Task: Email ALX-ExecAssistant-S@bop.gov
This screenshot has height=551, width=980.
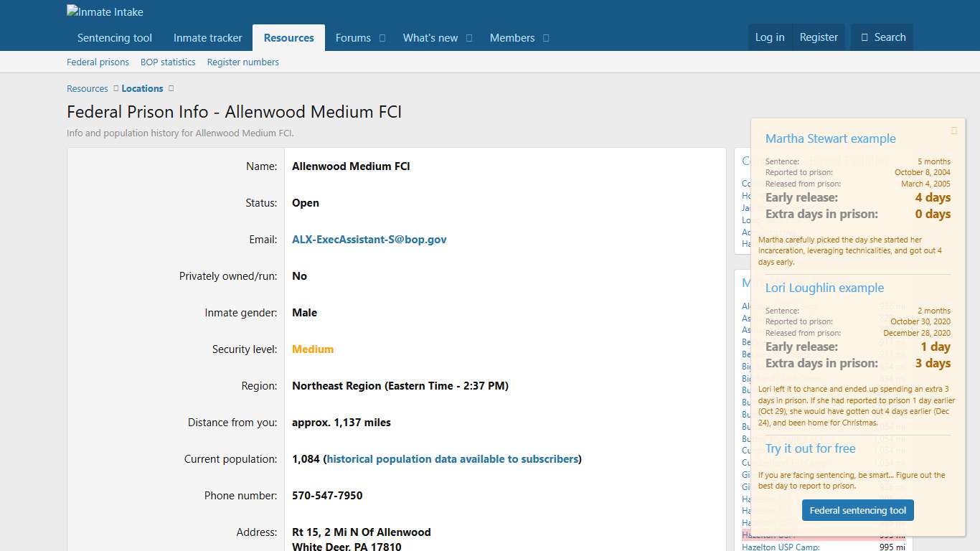Action: coord(369,240)
